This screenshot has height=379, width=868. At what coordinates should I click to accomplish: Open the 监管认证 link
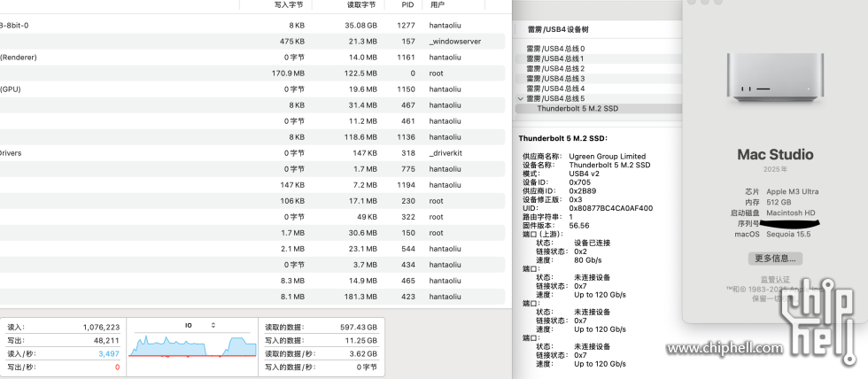point(775,280)
